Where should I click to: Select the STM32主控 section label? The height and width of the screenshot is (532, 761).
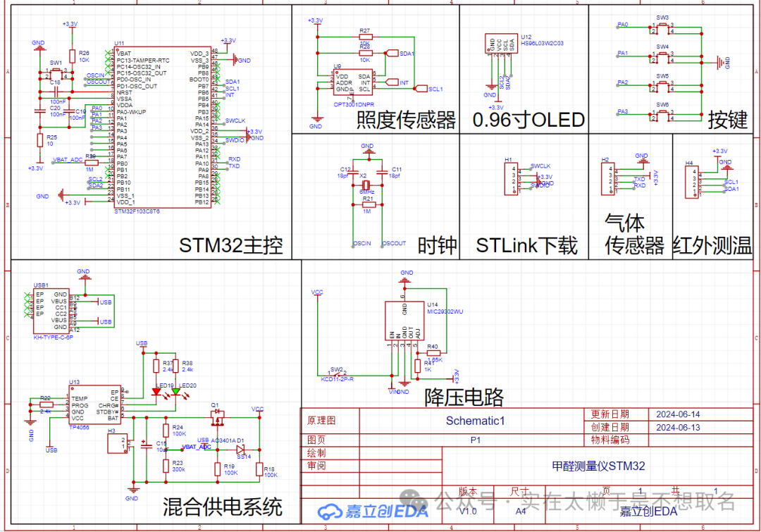click(230, 246)
